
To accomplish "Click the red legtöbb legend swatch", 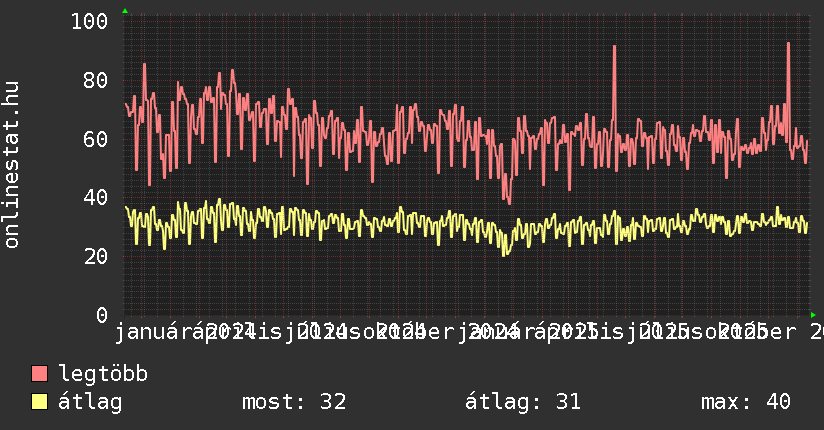I will [x=40, y=374].
